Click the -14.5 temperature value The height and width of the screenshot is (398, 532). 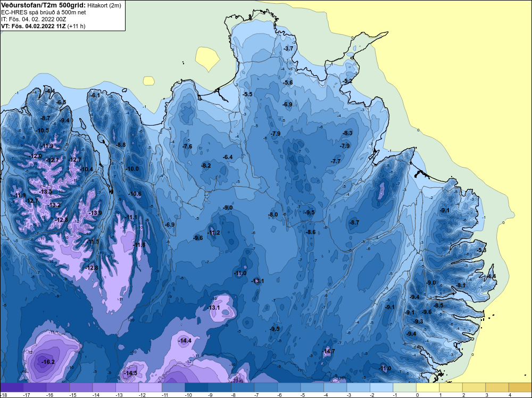(x=131, y=373)
